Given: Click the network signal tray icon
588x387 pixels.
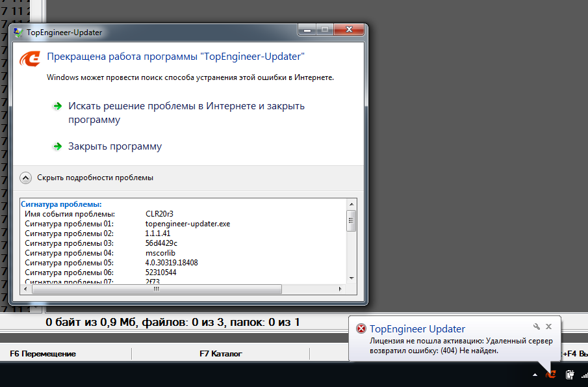Looking at the screenshot, I should coord(584,375).
